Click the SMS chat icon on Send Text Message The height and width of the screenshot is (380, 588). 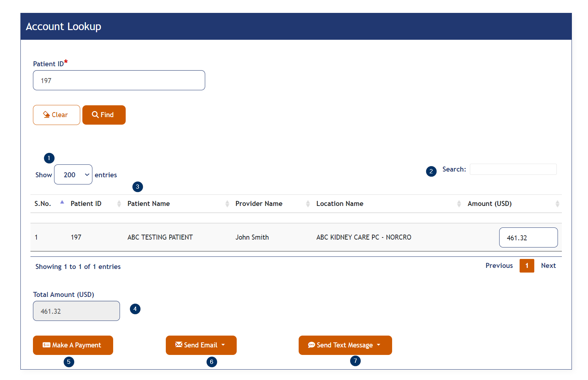coord(312,345)
